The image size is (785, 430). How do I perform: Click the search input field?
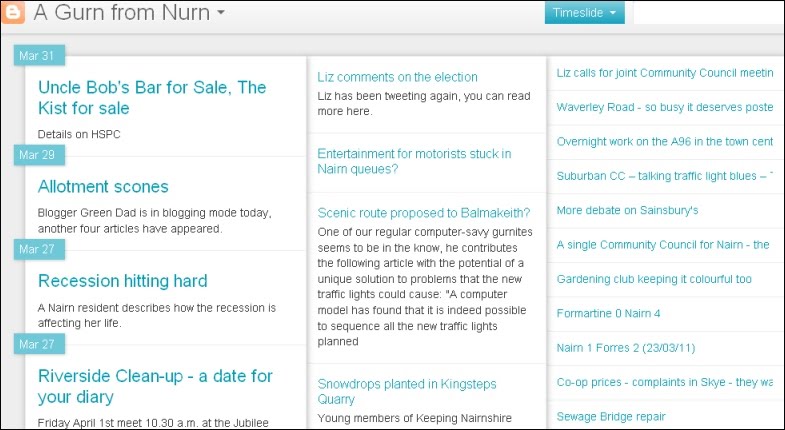point(710,13)
